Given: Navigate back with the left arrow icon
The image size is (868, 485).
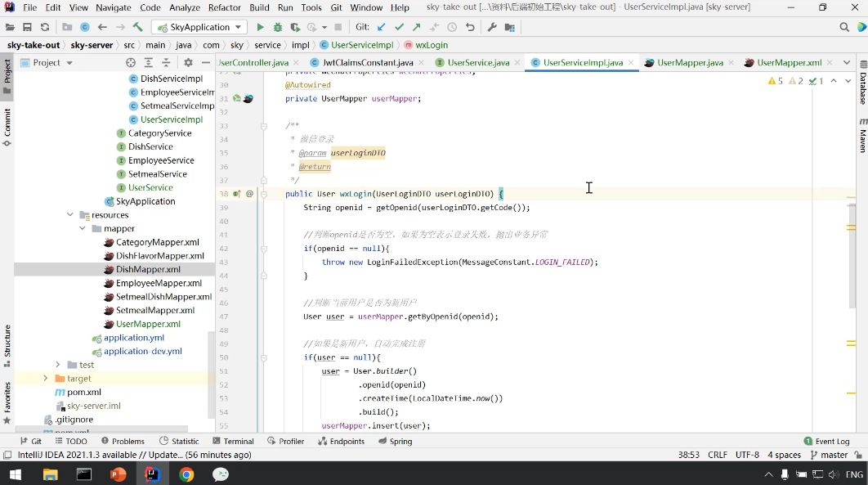Looking at the screenshot, I should pyautogui.click(x=102, y=27).
